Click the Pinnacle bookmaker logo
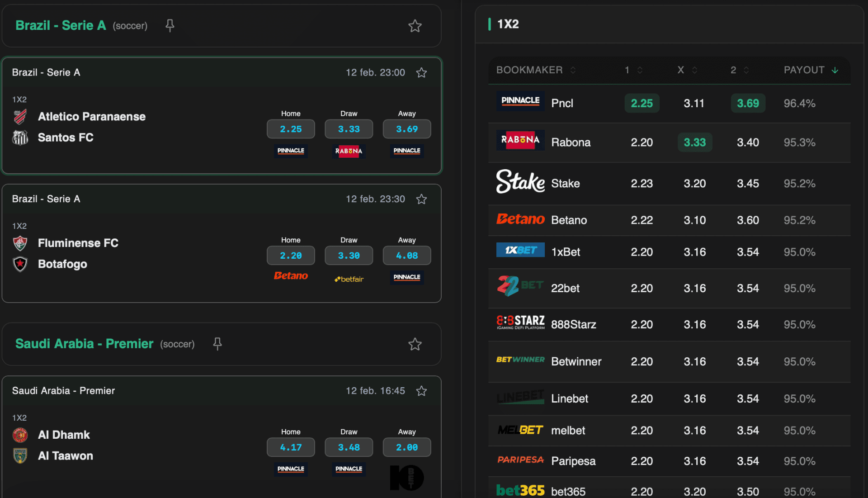The width and height of the screenshot is (868, 498). coord(520,101)
